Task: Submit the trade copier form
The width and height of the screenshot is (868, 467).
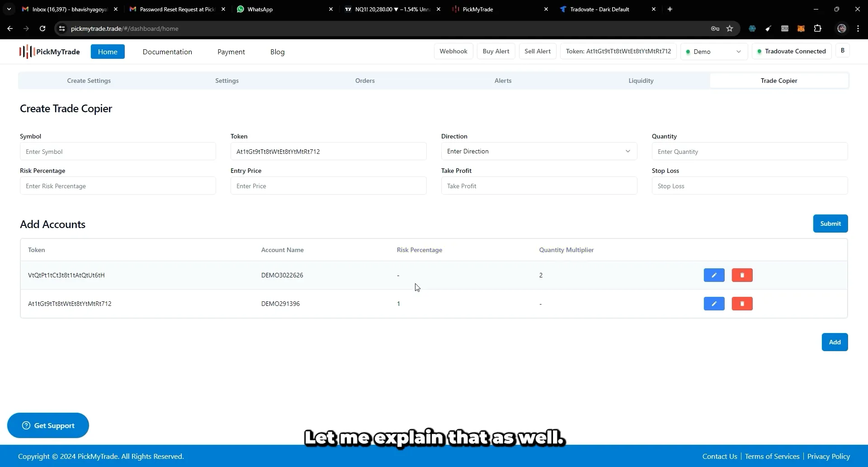Action: [830, 224]
